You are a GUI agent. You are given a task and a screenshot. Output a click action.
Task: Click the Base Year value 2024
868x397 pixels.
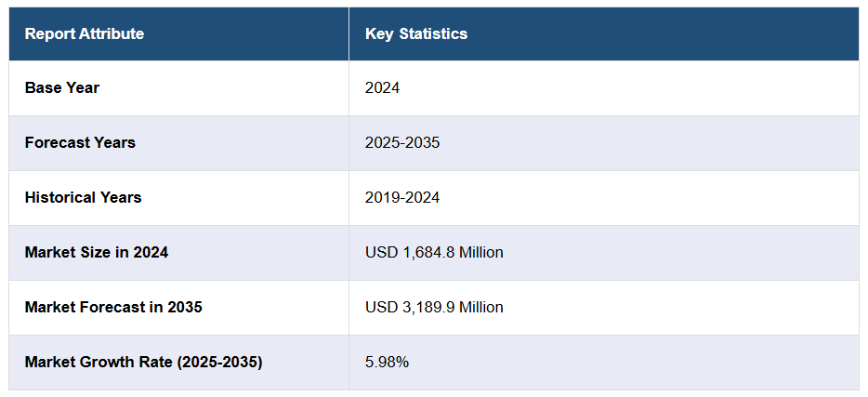(382, 88)
